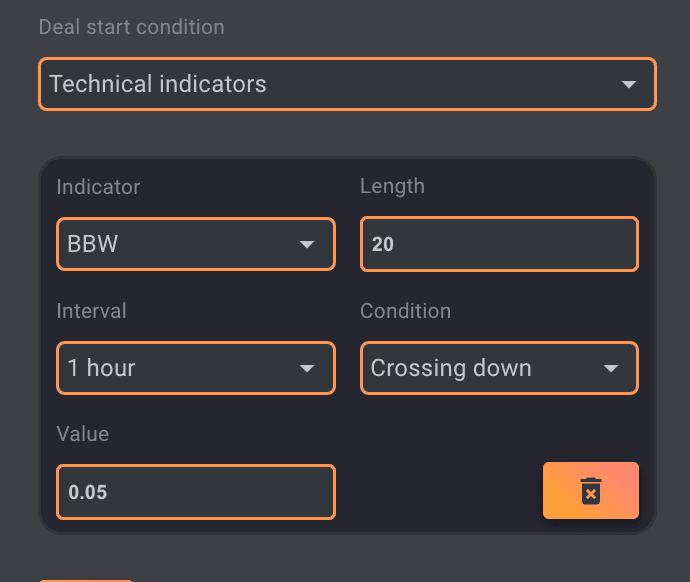Screen dimensions: 690x582
Task: Click the Crossing down condition selection
Action: pos(451,368)
